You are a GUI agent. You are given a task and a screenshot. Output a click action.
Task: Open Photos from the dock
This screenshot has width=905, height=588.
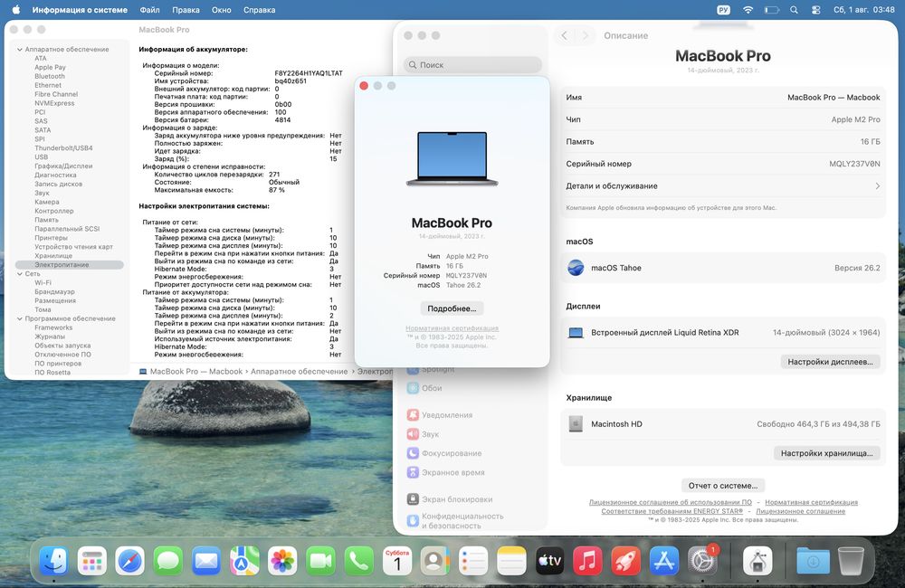(282, 560)
